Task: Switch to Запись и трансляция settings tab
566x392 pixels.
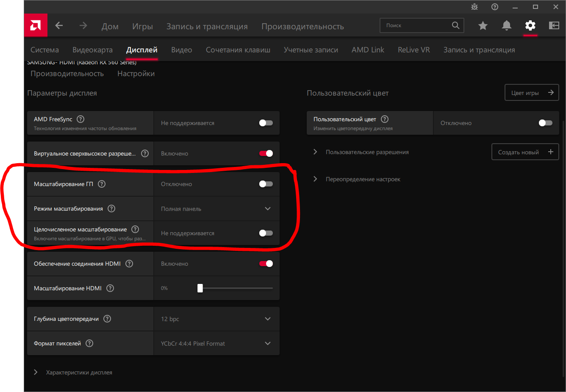Action: pyautogui.click(x=479, y=50)
